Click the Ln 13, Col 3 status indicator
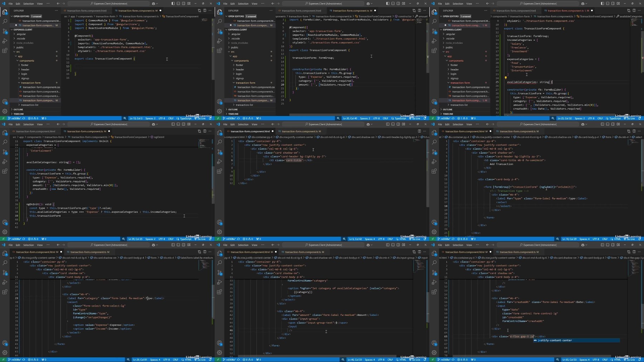Viewport: 644px width, 362px height. (136, 118)
